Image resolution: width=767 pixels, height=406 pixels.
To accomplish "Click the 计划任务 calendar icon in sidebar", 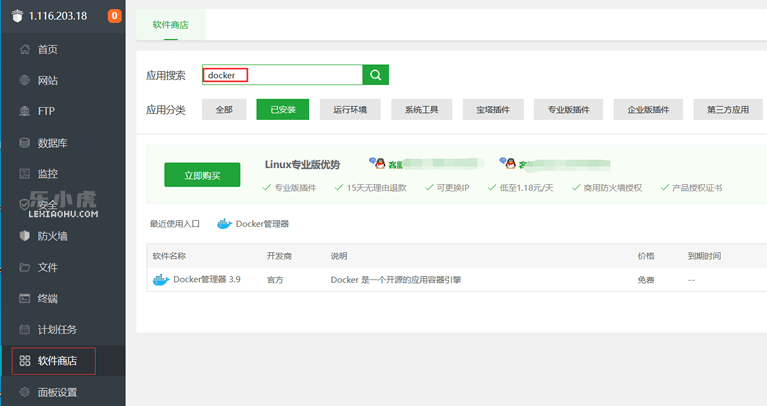I will pos(24,329).
